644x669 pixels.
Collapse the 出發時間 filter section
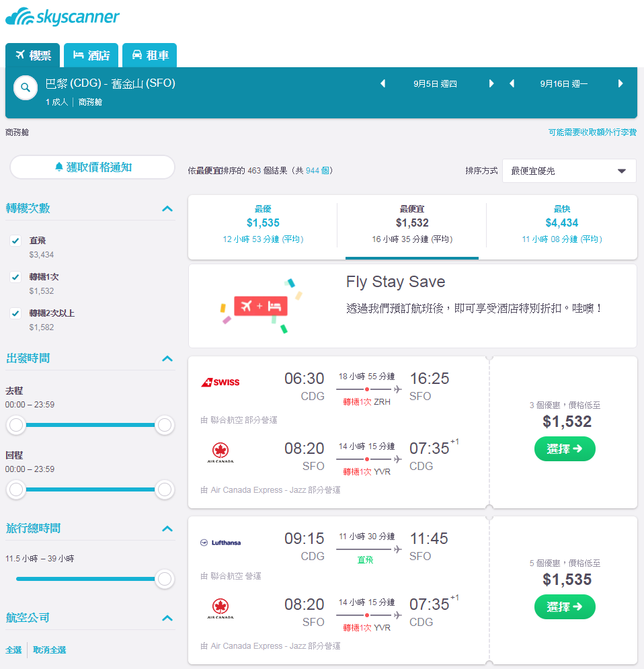(167, 358)
